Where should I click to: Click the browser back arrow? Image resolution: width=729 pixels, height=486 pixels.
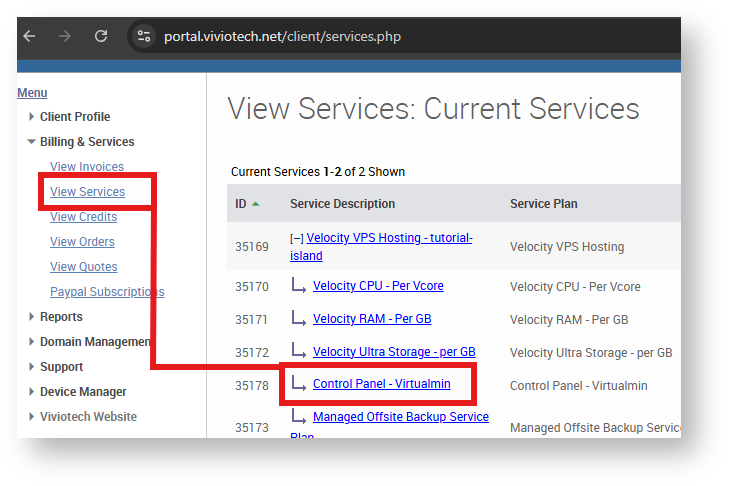[29, 37]
